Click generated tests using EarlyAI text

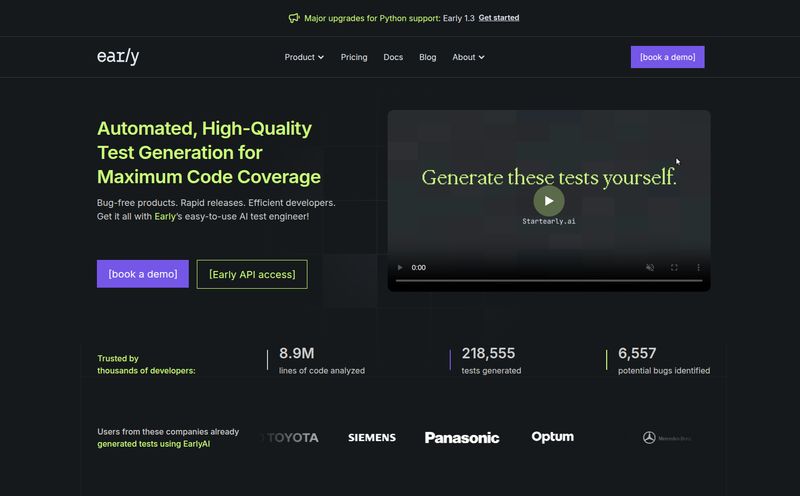pos(154,444)
